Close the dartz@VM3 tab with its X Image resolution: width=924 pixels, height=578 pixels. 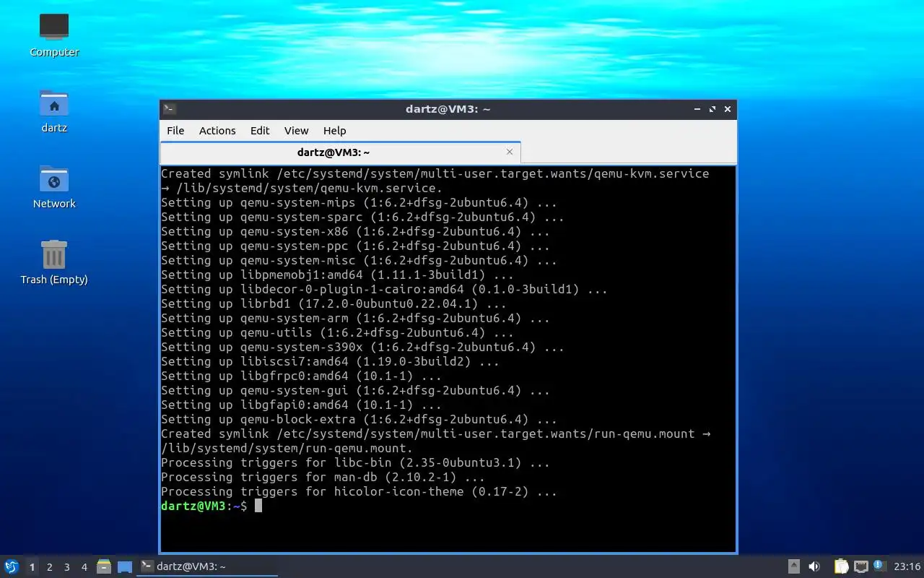(510, 152)
